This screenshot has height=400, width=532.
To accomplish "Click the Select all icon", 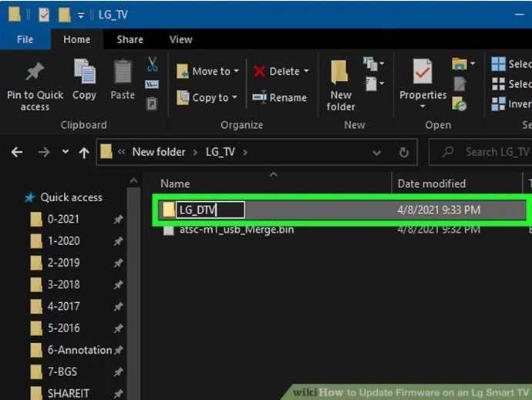I will [498, 64].
